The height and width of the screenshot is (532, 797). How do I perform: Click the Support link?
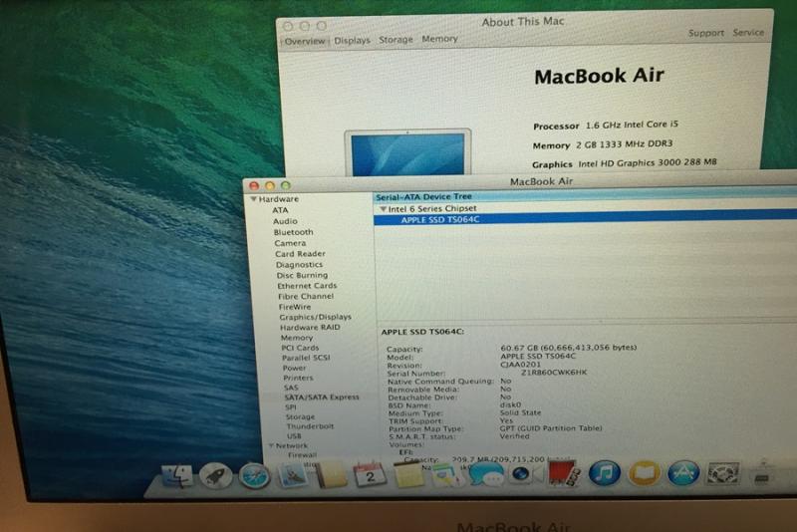[706, 33]
